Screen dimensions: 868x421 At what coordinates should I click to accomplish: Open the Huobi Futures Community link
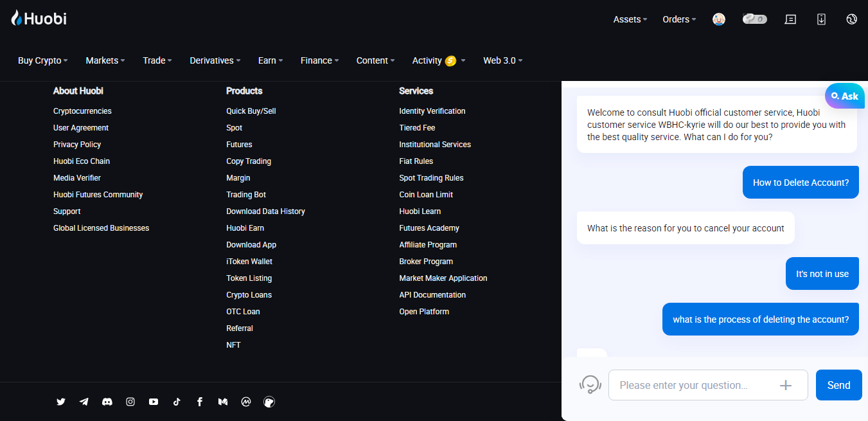(x=98, y=195)
